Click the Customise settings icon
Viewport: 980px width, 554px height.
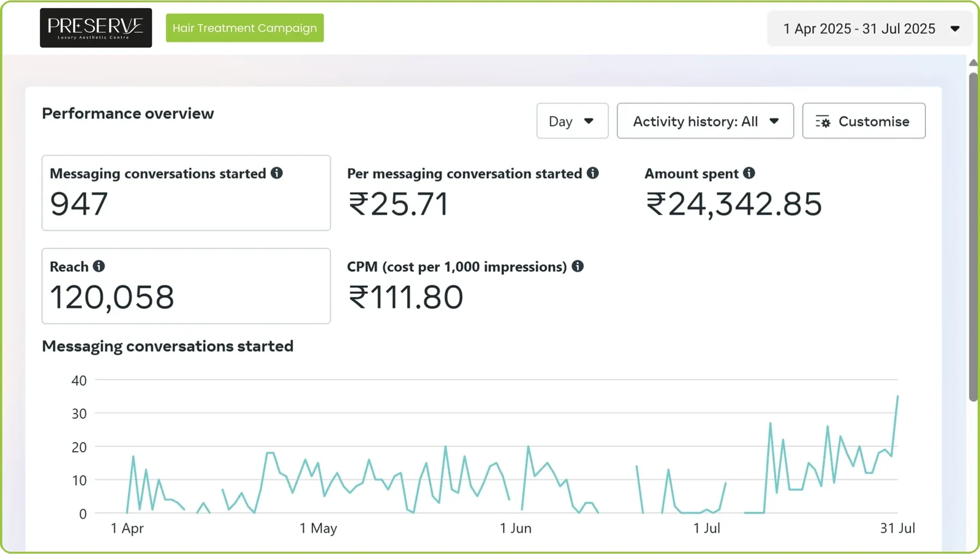823,122
